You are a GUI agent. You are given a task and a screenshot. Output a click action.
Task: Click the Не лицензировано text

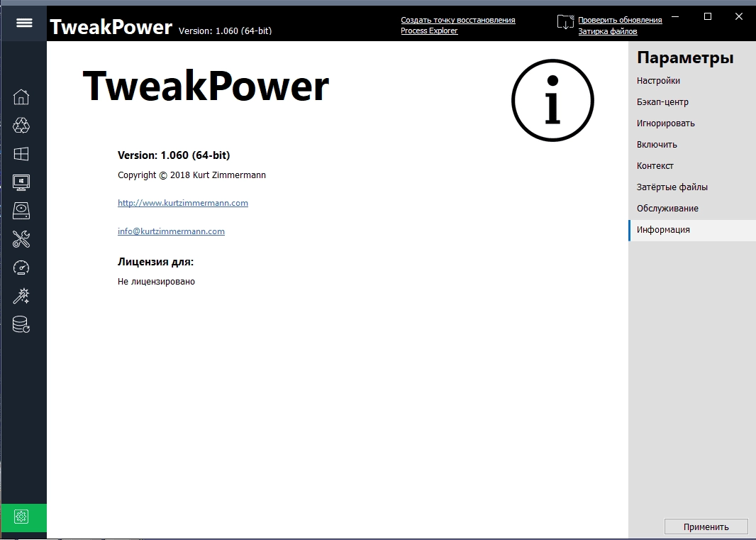(156, 281)
